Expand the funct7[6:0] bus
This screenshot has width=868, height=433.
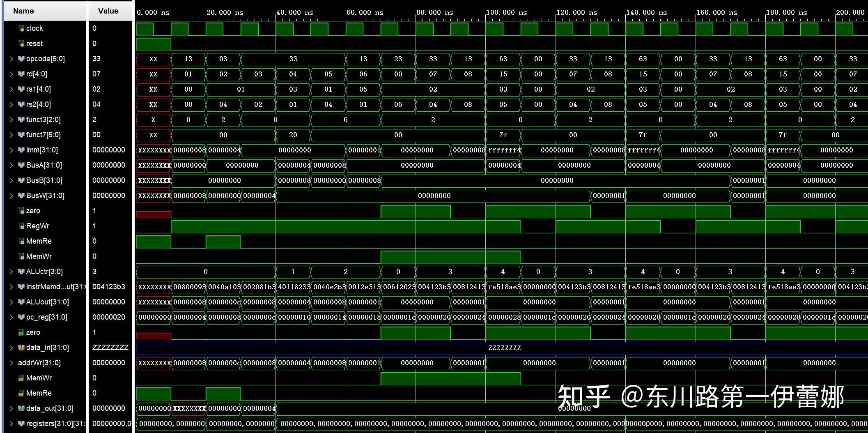[x=11, y=135]
